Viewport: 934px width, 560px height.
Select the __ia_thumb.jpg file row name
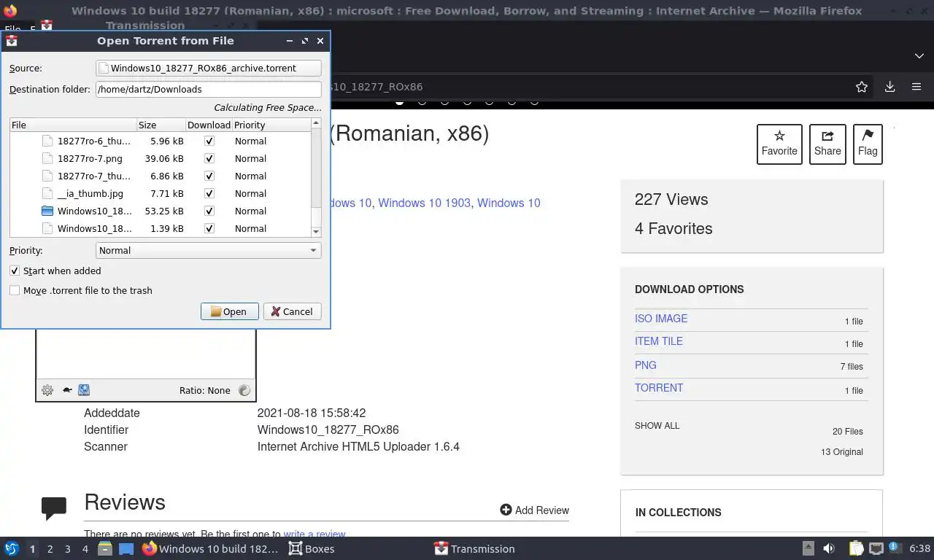click(x=90, y=193)
